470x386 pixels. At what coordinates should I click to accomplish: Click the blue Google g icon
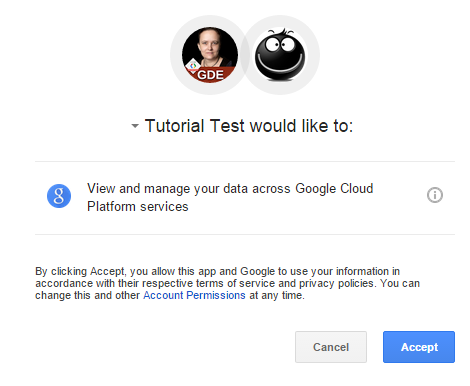click(59, 196)
